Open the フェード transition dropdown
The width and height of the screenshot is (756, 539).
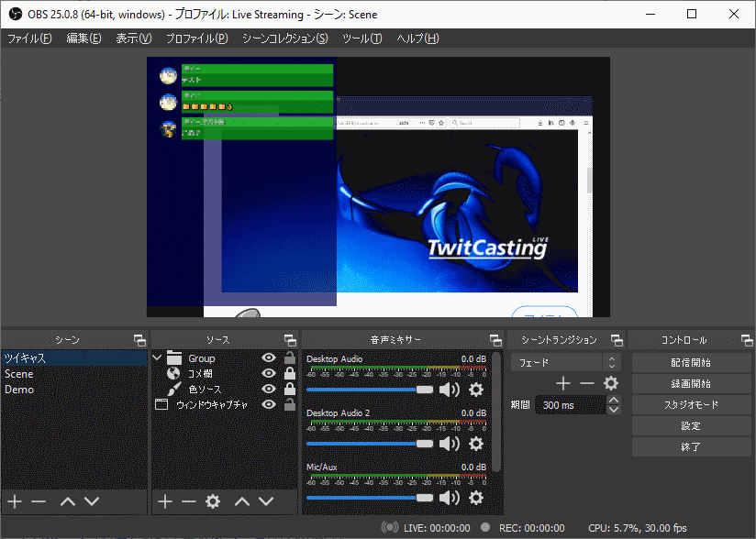tap(565, 363)
